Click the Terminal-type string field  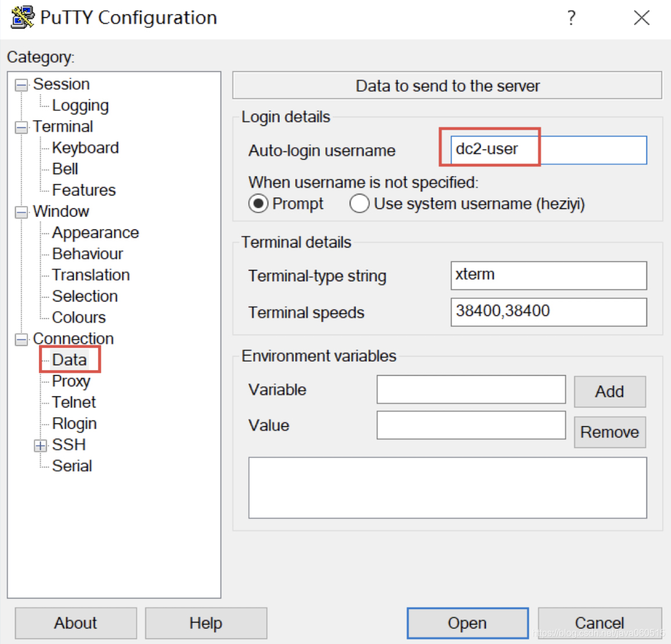(x=549, y=276)
